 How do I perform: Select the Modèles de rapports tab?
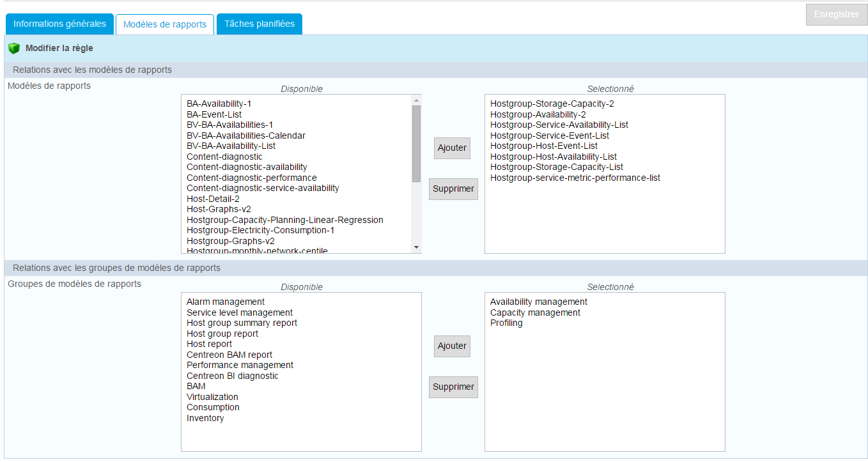[x=165, y=24]
